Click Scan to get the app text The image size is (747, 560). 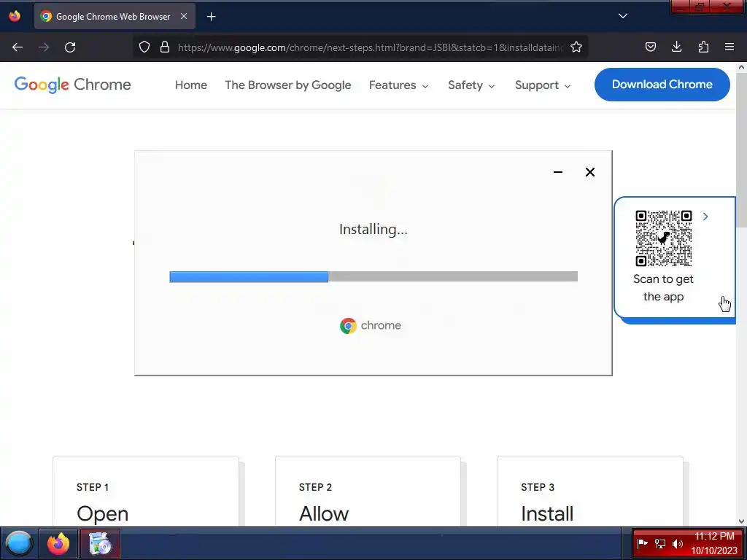click(x=663, y=287)
